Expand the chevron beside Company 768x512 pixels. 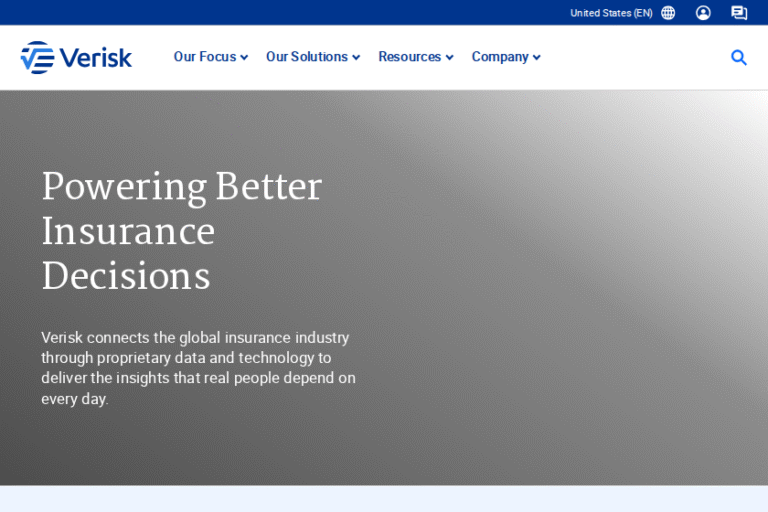pos(537,58)
